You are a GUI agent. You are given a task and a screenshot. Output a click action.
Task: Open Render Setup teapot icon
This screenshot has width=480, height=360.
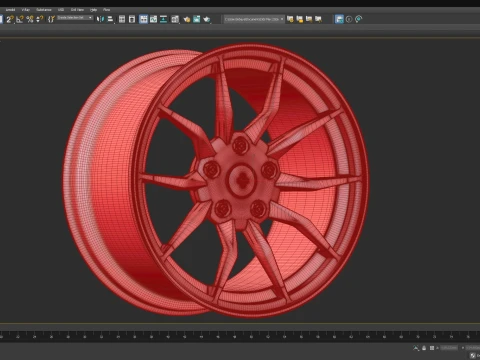[x=187, y=19]
